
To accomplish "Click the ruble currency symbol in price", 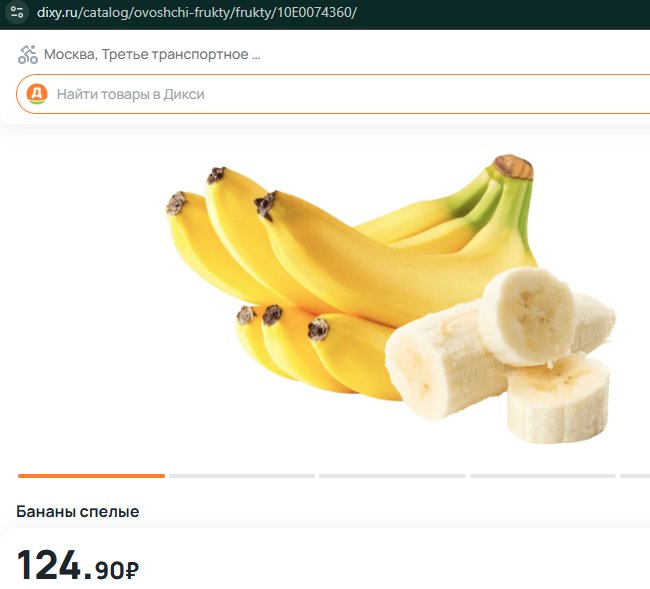I will (132, 570).
